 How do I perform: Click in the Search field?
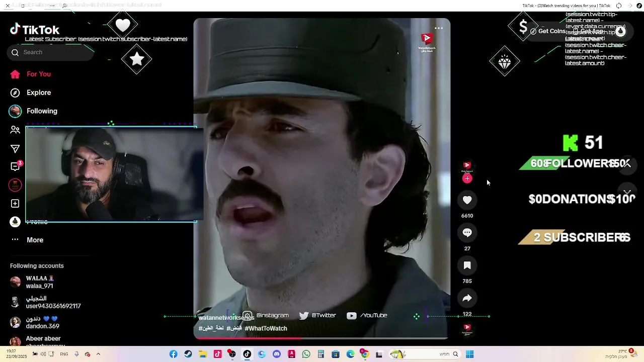[x=50, y=52]
